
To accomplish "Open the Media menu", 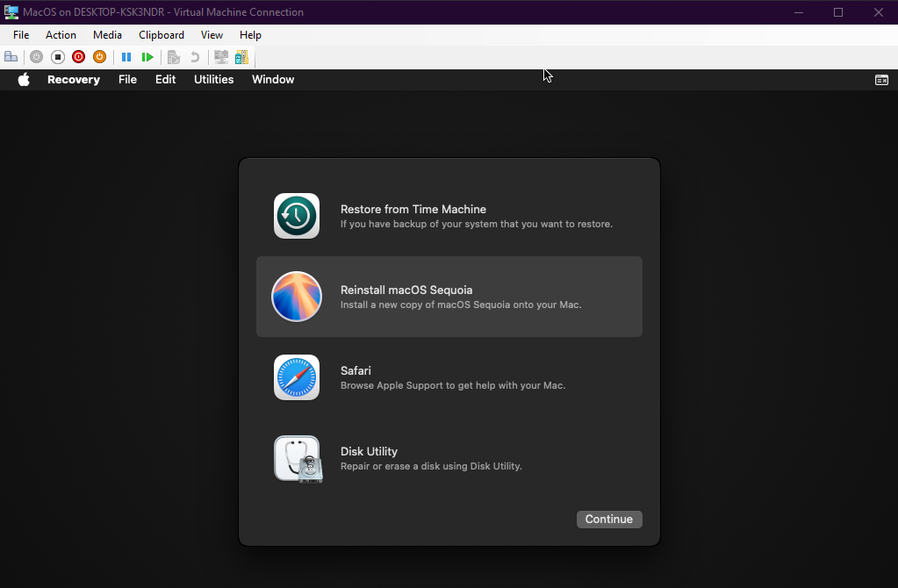I will click(107, 35).
